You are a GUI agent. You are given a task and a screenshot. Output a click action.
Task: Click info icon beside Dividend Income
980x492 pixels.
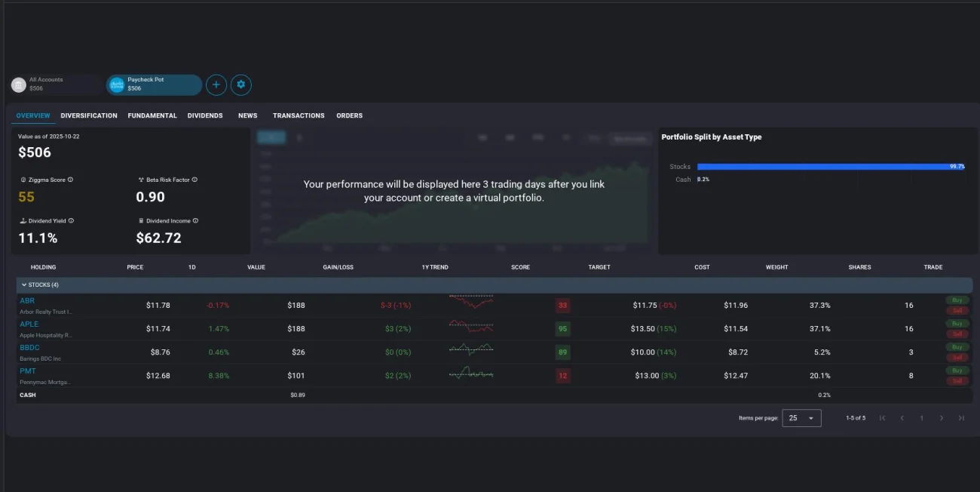196,221
